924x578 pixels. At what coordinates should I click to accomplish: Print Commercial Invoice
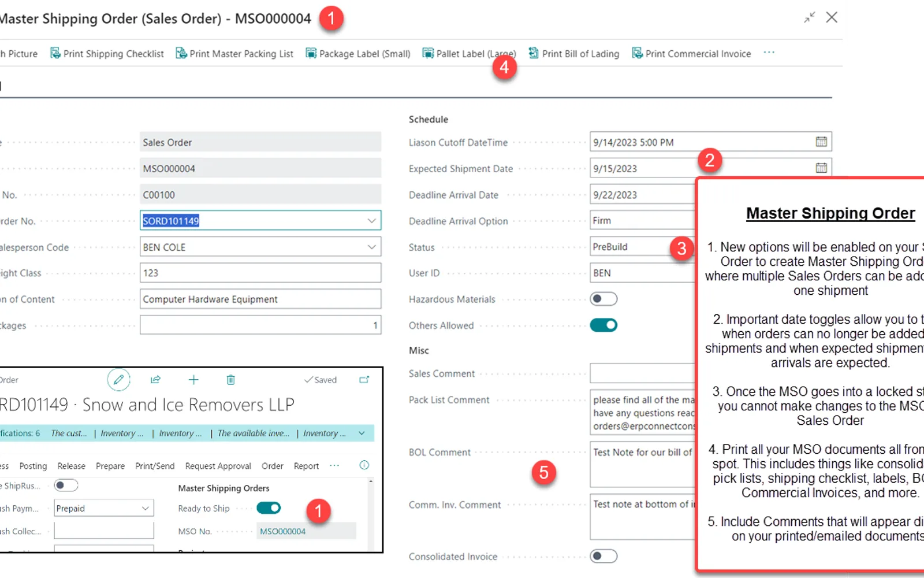[691, 53]
